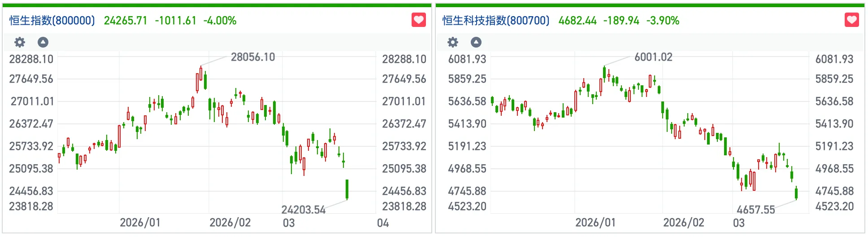
Task: Open settings gear for Hang Seng Tech chart
Action: 453,42
